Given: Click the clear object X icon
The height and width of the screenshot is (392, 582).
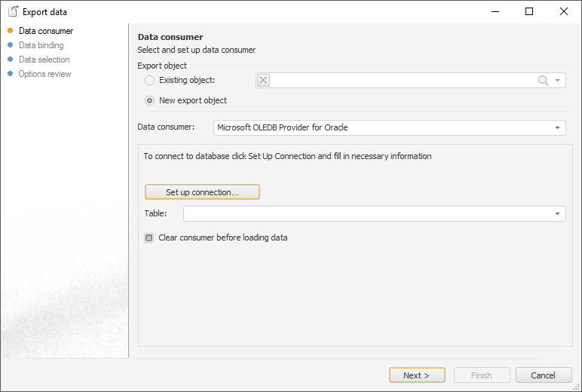Looking at the screenshot, I should (263, 81).
